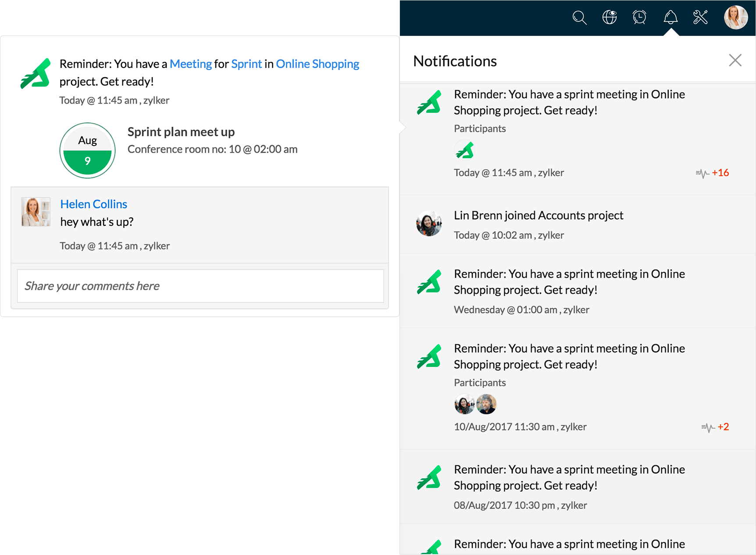Click sprint logo on Wednesday reminder
756x555 pixels.
coord(429,282)
